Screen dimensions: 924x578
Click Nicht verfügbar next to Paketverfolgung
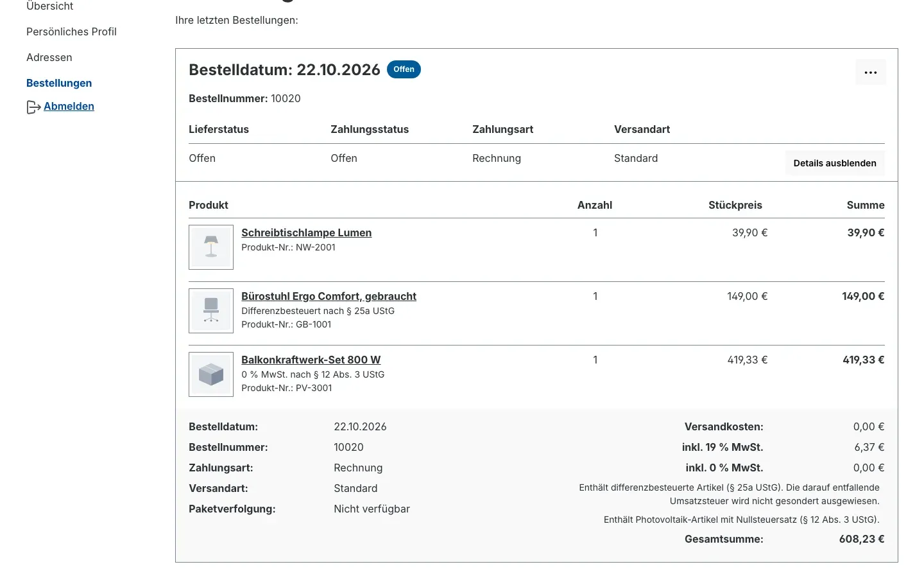372,509
